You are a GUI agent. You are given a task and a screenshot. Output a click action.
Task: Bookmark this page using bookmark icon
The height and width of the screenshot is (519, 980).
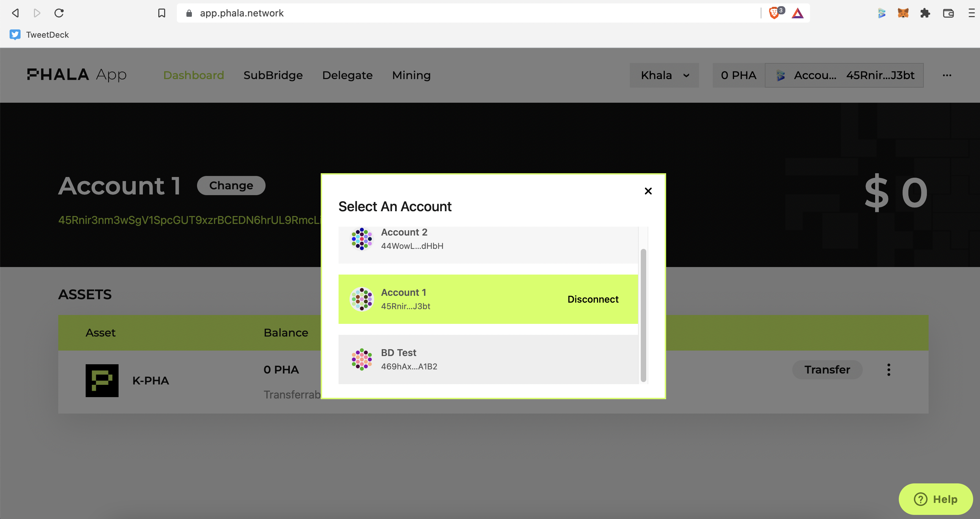[x=162, y=13]
